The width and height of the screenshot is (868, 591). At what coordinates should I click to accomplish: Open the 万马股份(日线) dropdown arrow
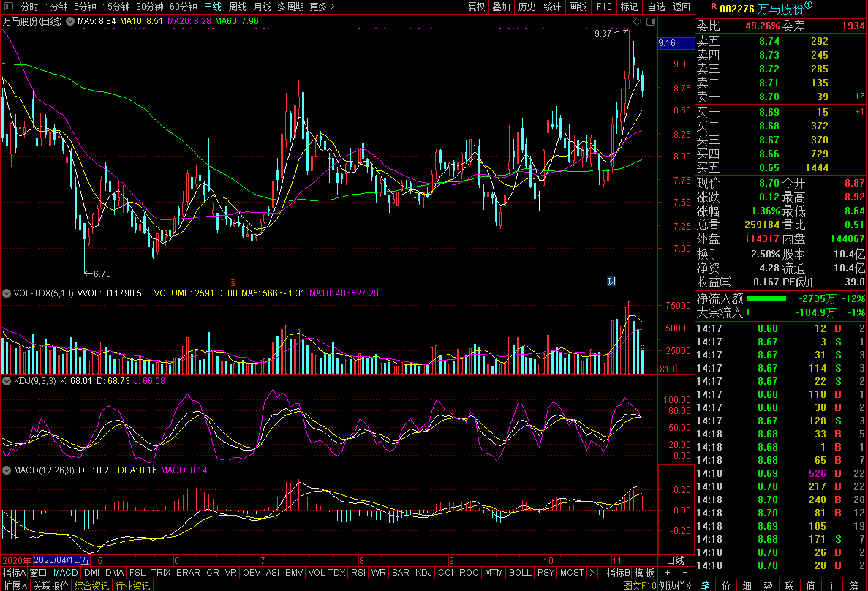(69, 22)
